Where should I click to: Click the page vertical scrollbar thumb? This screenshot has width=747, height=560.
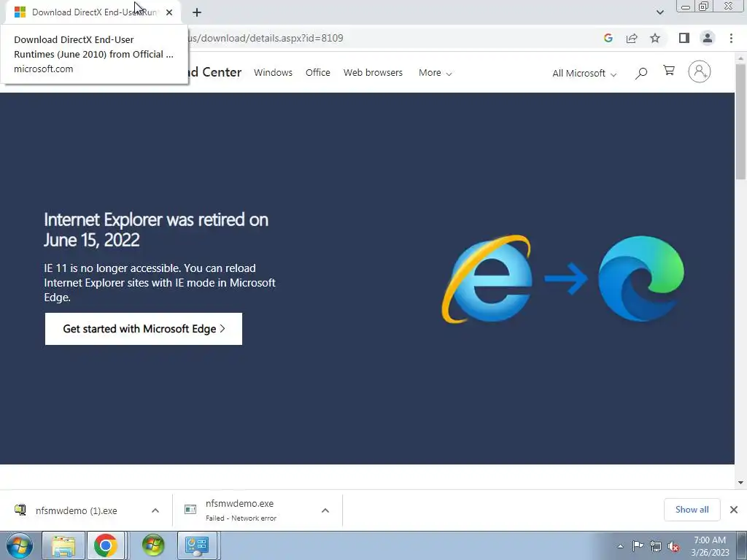click(740, 122)
